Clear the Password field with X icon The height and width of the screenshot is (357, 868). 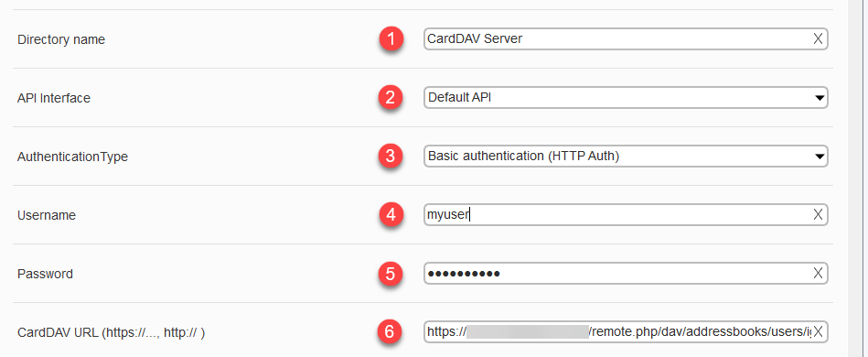click(818, 274)
